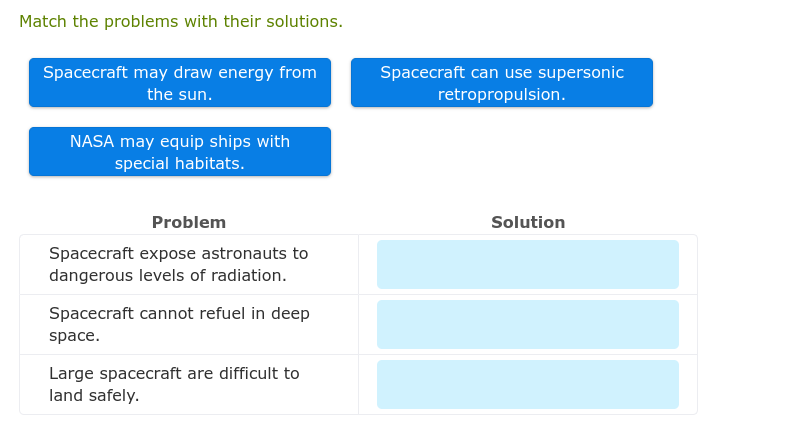The width and height of the screenshot is (788, 422).
Task: Click the 'Problem' column header
Action: [x=189, y=222]
